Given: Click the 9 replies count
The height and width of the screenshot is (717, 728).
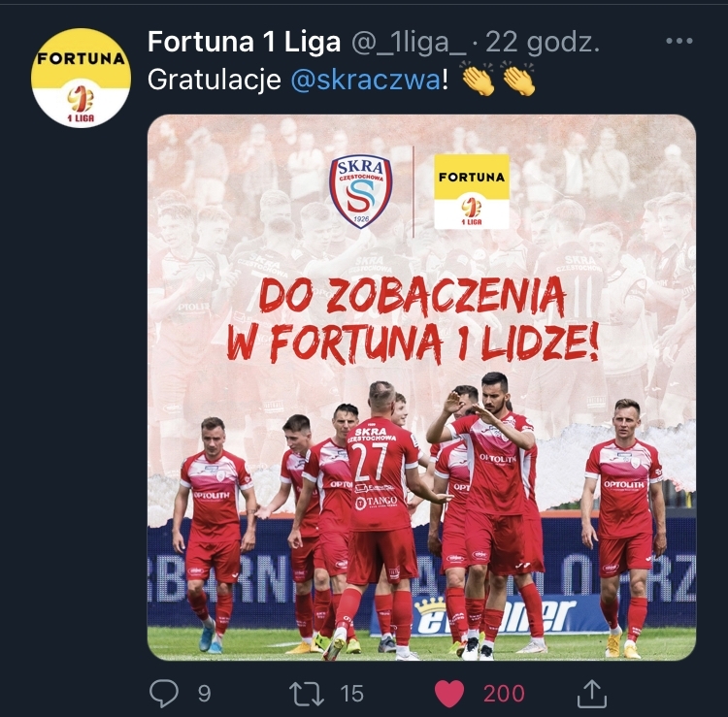Looking at the screenshot, I should coord(204,694).
